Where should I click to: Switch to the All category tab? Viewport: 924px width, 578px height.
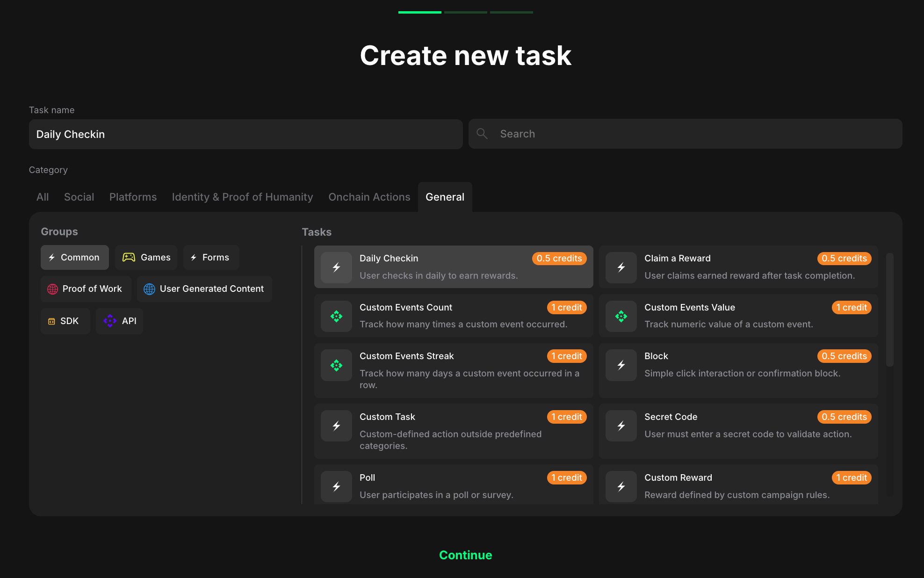tap(43, 197)
